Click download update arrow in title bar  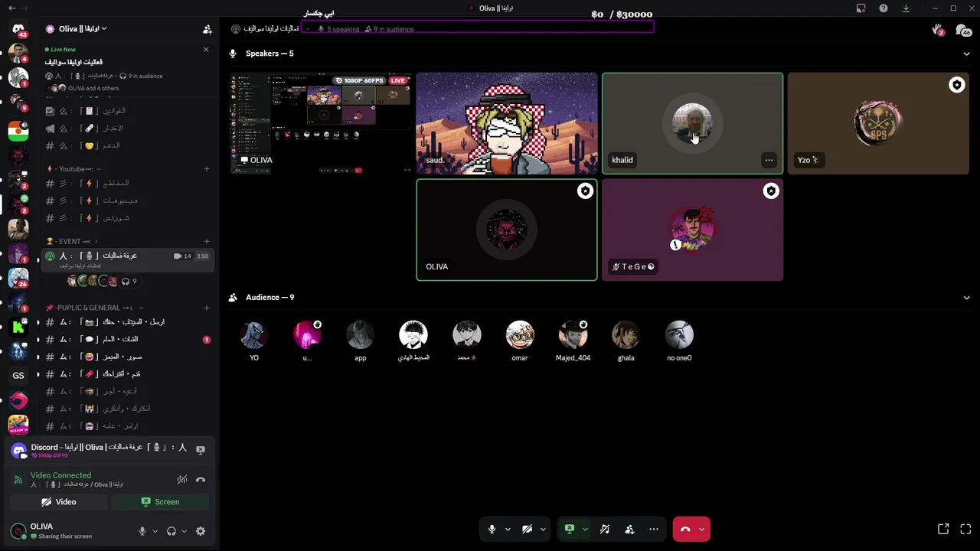click(906, 8)
